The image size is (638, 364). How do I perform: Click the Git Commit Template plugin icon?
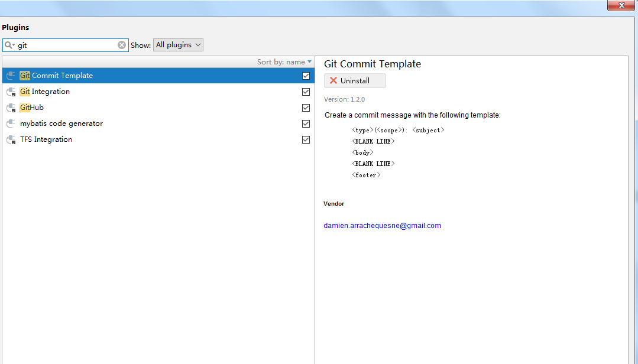tap(11, 76)
